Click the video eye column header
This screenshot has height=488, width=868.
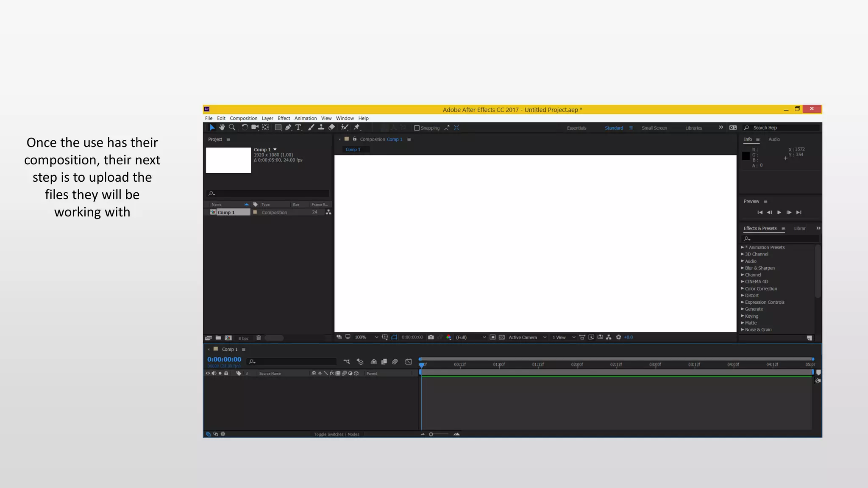pos(208,373)
